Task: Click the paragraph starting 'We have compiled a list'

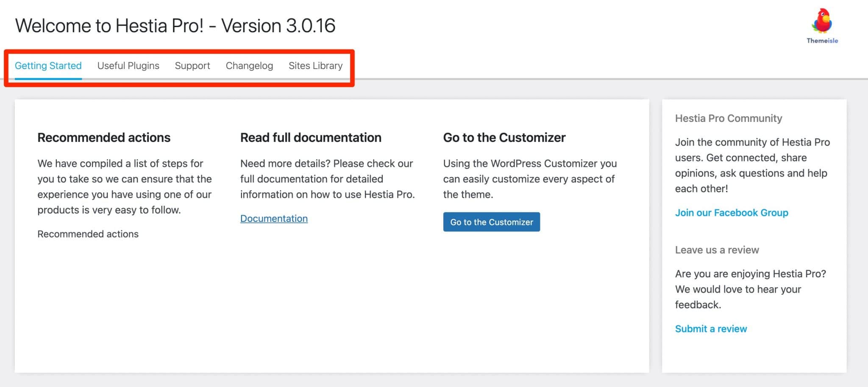Action: point(125,187)
